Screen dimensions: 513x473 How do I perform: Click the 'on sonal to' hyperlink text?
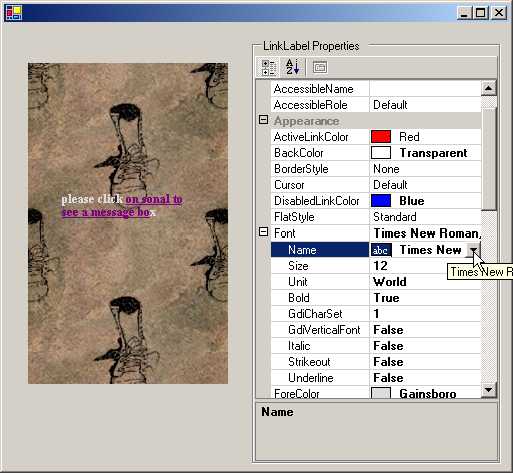[154, 199]
